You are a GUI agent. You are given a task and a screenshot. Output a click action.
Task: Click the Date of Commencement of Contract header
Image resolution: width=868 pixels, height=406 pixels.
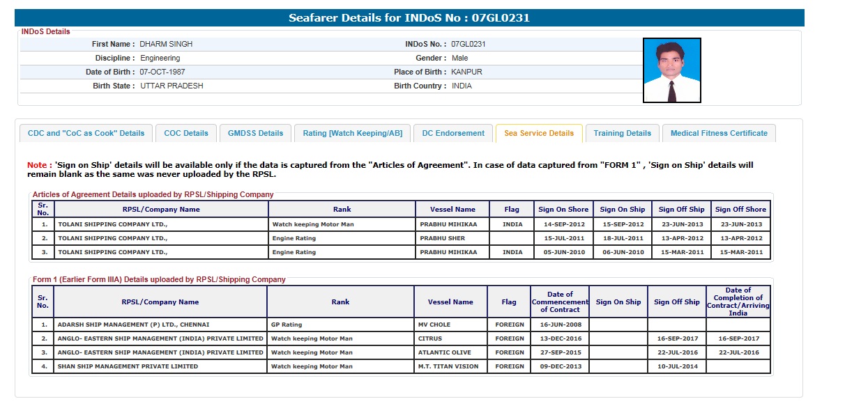coord(560,302)
